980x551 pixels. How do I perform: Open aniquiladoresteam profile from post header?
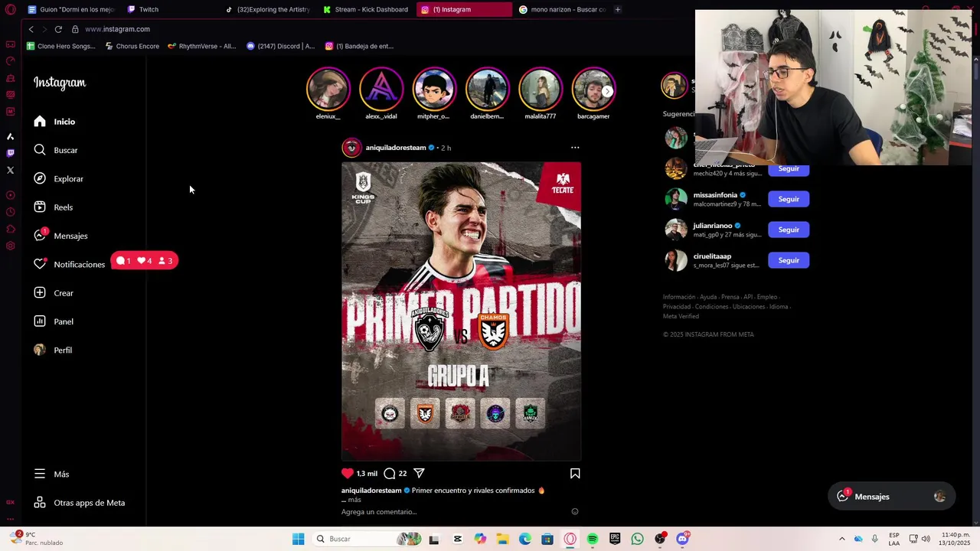coord(396,148)
